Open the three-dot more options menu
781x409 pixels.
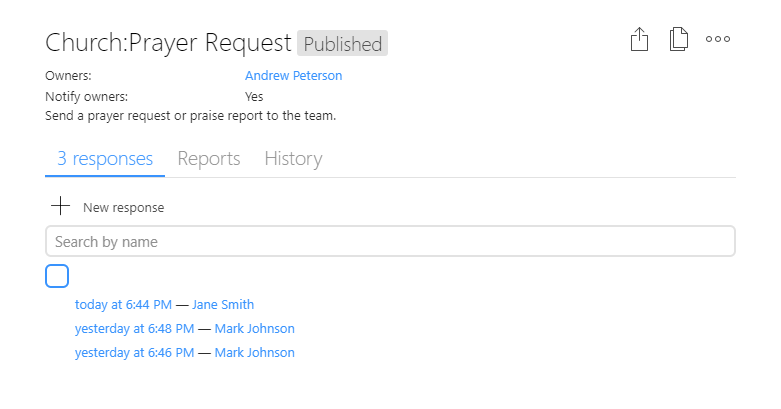[x=718, y=39]
